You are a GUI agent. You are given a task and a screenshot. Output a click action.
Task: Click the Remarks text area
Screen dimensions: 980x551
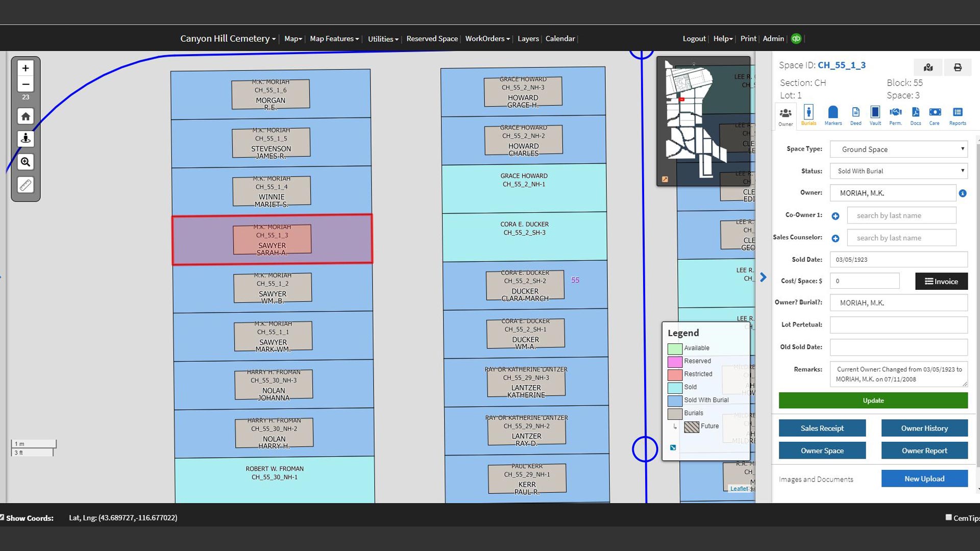(x=899, y=374)
